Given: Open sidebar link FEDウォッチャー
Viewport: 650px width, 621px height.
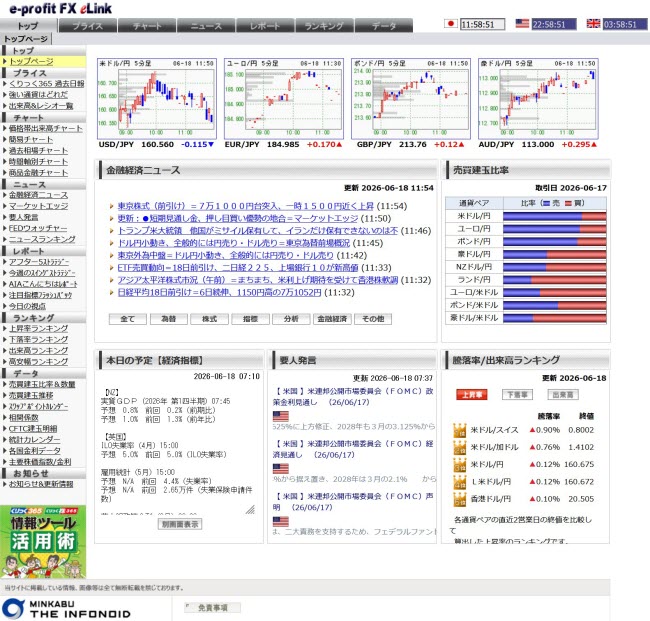Looking at the screenshot, I should coord(38,228).
